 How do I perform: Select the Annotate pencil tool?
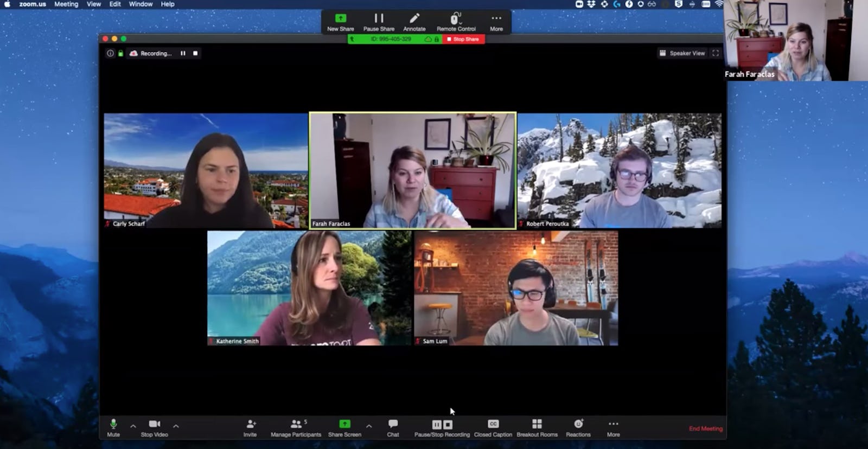pos(414,19)
